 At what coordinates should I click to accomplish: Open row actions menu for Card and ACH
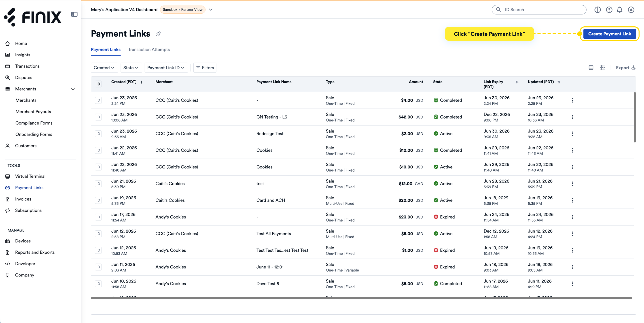pyautogui.click(x=572, y=200)
